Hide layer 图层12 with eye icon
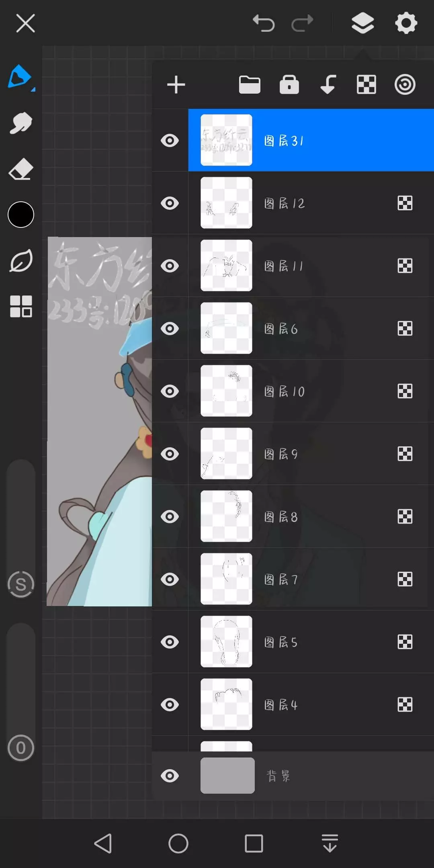The image size is (434, 868). 170,203
